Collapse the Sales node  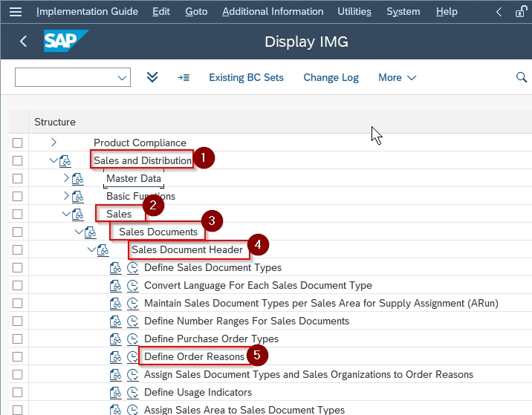click(x=66, y=214)
